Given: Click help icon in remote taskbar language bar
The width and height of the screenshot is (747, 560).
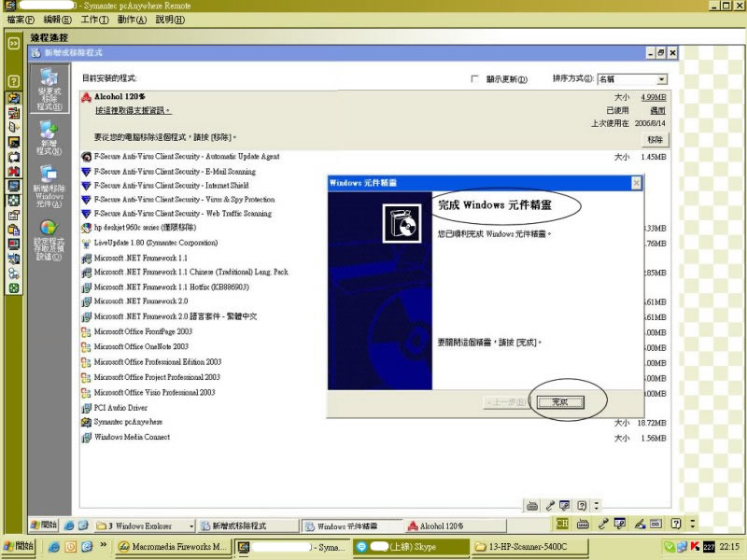Looking at the screenshot, I should [x=676, y=524].
